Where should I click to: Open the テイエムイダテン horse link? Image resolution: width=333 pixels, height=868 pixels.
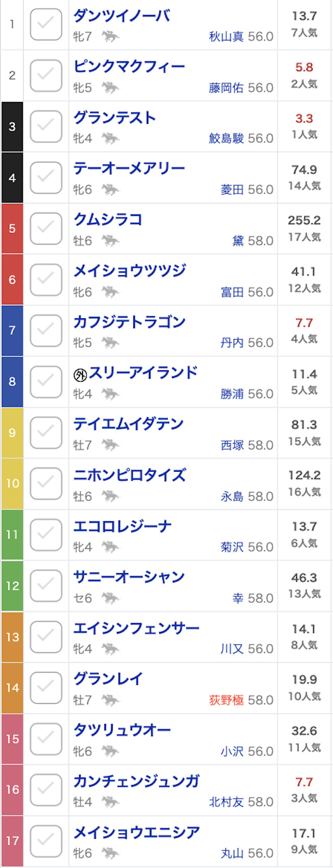pyautogui.click(x=129, y=424)
